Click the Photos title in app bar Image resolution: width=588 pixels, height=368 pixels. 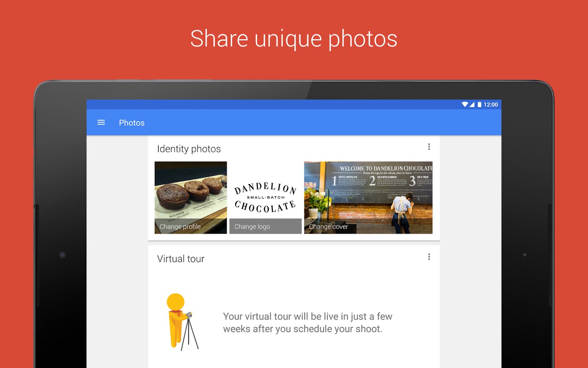pos(131,123)
